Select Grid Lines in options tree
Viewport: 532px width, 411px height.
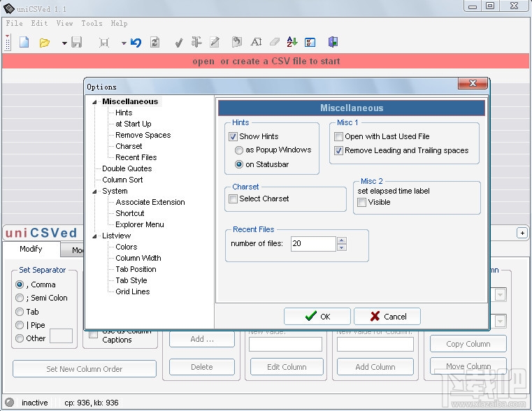[x=132, y=291]
